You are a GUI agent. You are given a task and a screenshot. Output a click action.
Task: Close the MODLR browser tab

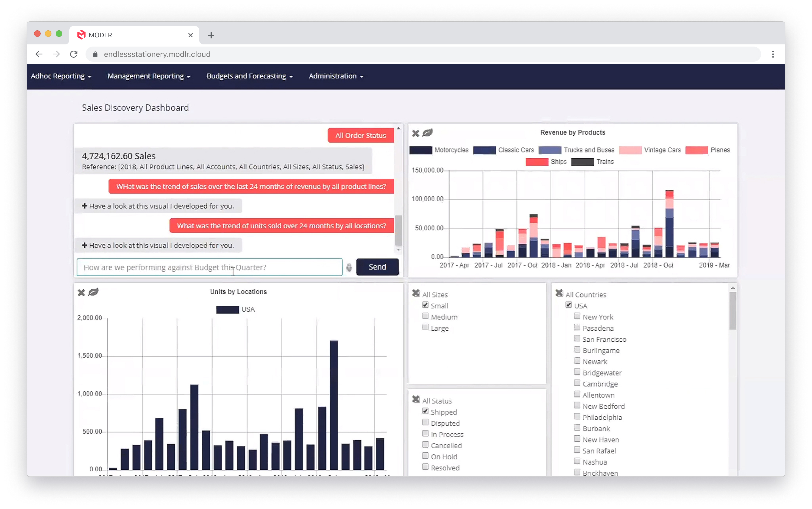(x=191, y=35)
